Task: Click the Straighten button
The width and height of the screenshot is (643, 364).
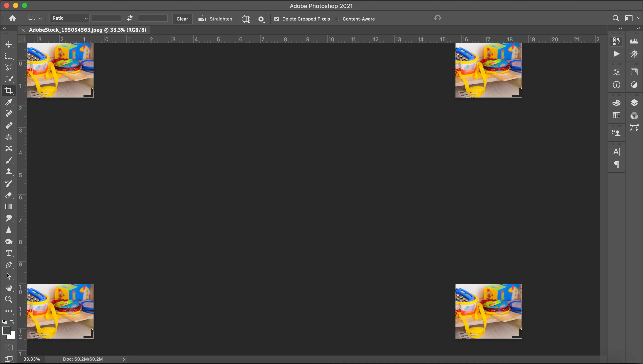Action: (x=215, y=19)
